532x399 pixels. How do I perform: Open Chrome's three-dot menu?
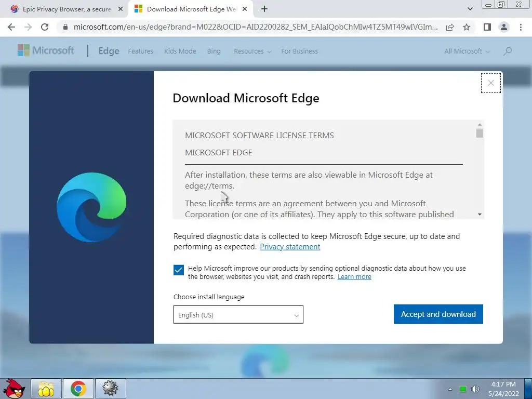click(x=521, y=27)
